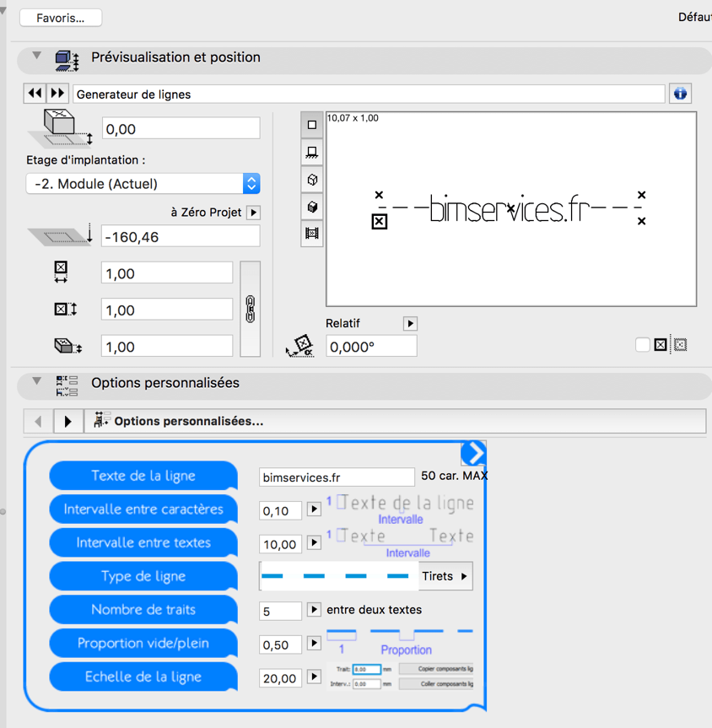Viewport: 712px width, 728px height.
Task: Click Prévisualisation et position panel icon
Action: point(67,61)
